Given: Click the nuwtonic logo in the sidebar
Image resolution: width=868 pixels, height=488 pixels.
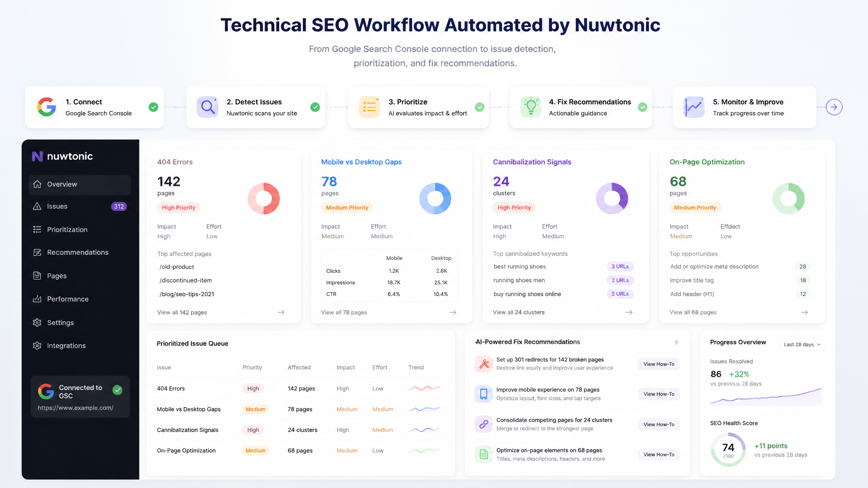Looking at the screenshot, I should (62, 156).
